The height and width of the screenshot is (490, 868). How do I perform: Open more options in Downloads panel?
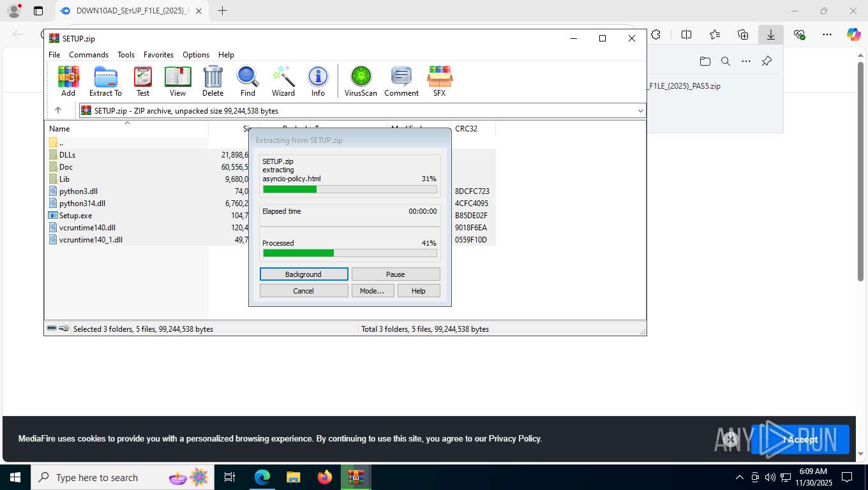tap(746, 61)
